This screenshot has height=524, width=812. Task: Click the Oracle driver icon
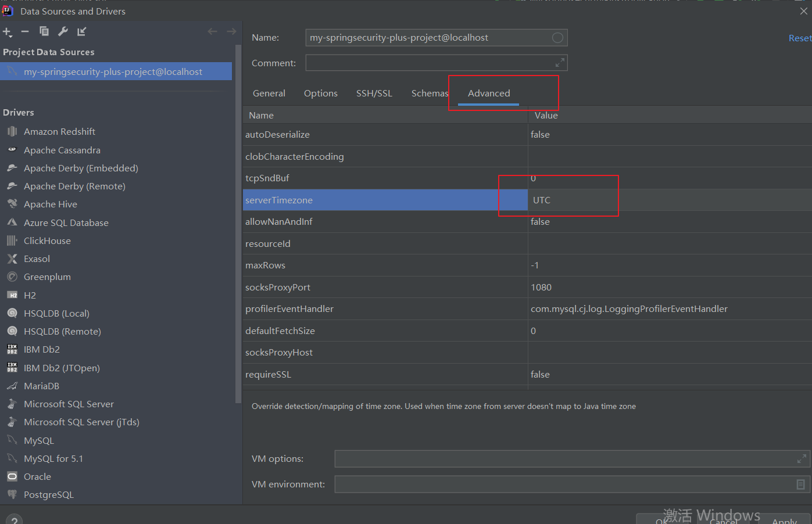(x=12, y=476)
